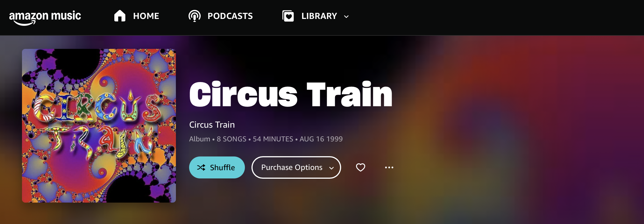Click the Purchase Options chevron arrow
This screenshot has height=224, width=644.
(x=331, y=168)
